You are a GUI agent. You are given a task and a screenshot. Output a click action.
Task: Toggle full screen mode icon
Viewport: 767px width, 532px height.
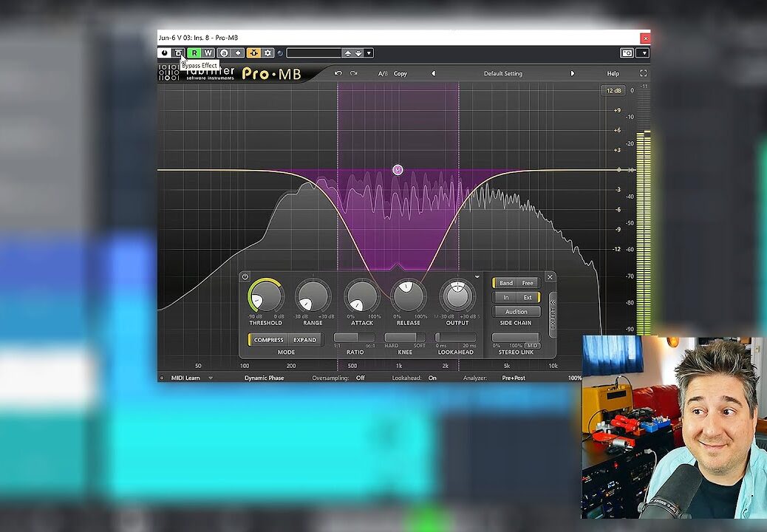tap(644, 73)
